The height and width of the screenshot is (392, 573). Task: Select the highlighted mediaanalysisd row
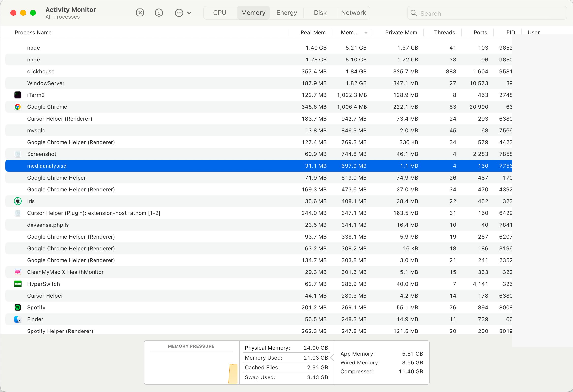(x=259, y=166)
